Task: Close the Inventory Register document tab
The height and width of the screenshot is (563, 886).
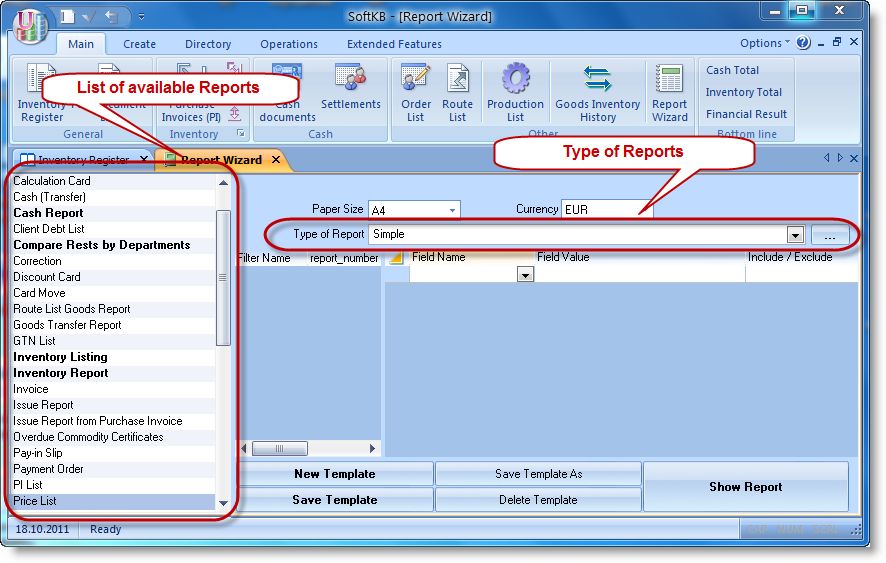Action: coord(144,159)
